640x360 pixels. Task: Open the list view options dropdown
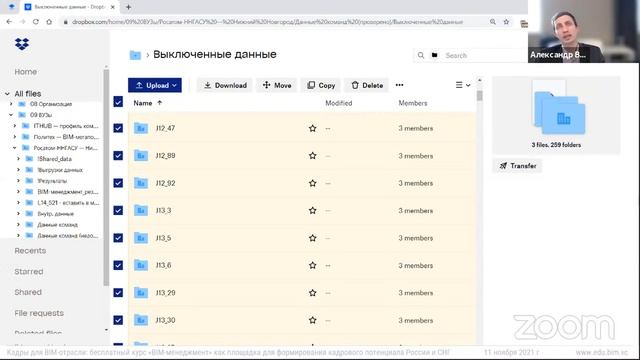[x=463, y=85]
